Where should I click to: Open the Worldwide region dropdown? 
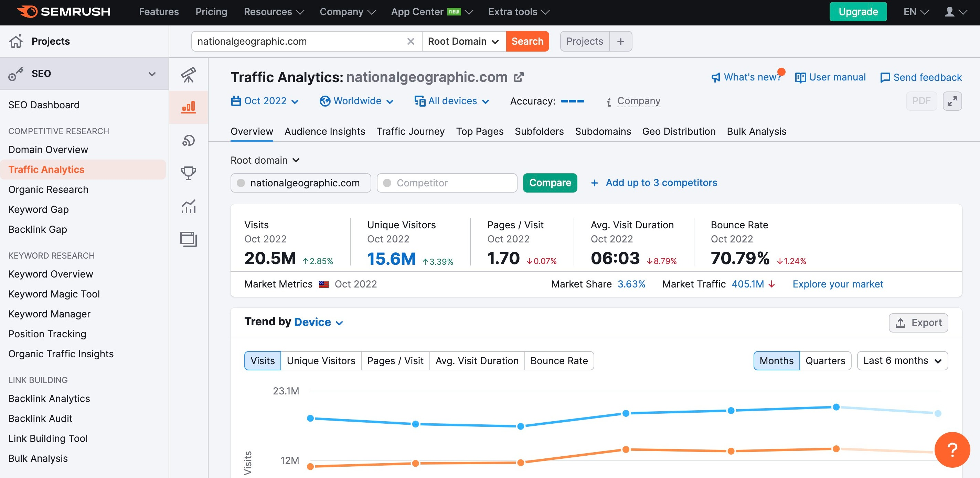[x=356, y=101]
